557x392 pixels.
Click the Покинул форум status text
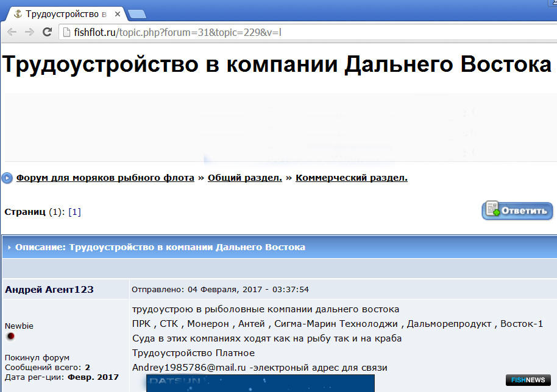[37, 357]
